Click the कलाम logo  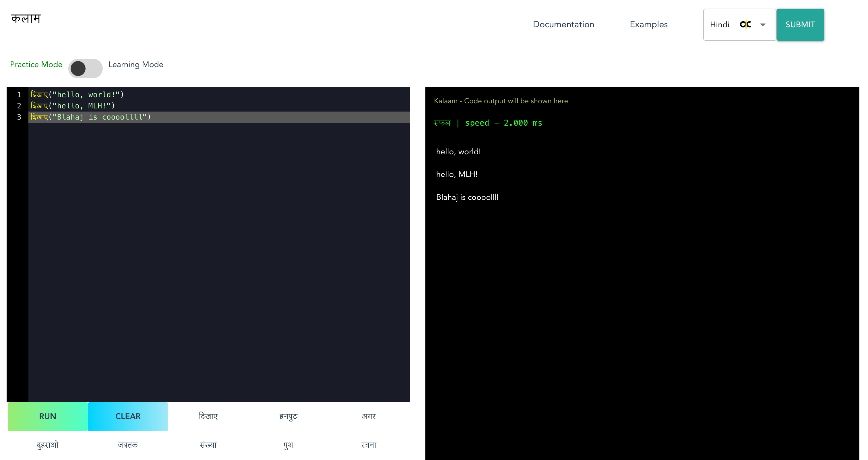[26, 19]
